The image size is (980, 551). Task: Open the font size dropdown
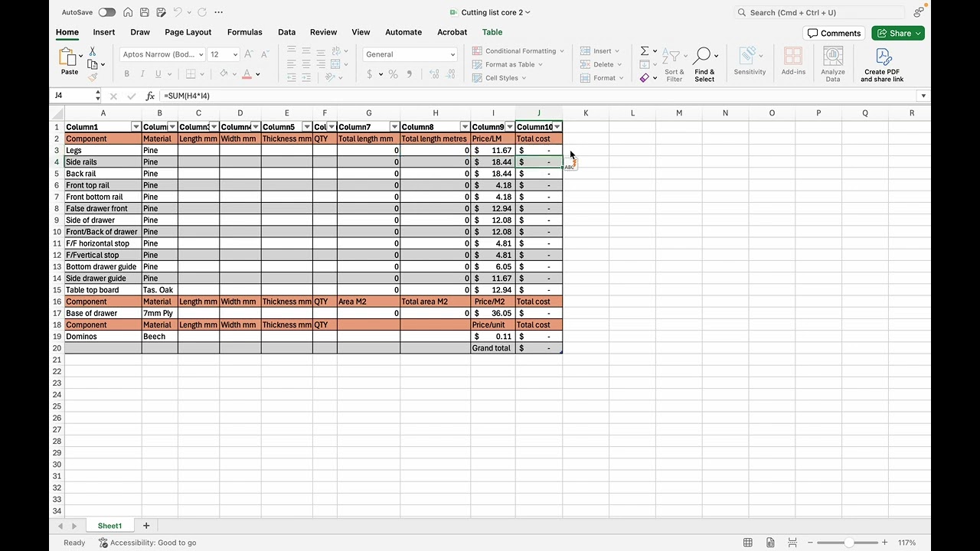tap(235, 54)
